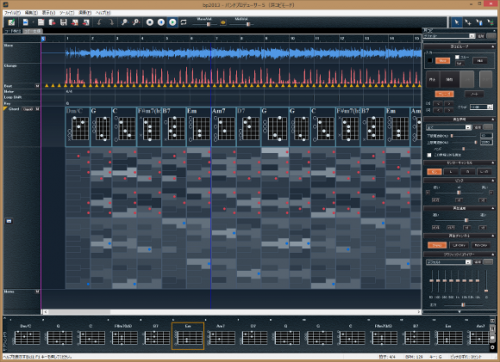Adjust the pitch slider handle
The image size is (500, 362).
coord(459,192)
